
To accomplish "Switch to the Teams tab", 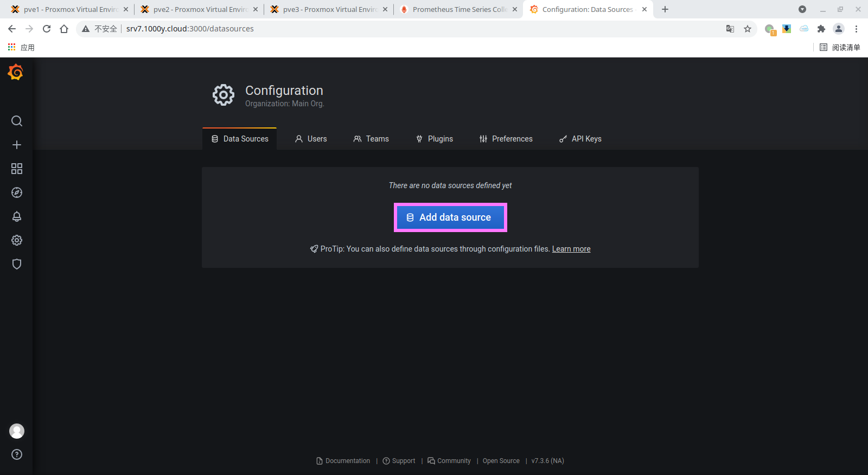I will pyautogui.click(x=371, y=139).
